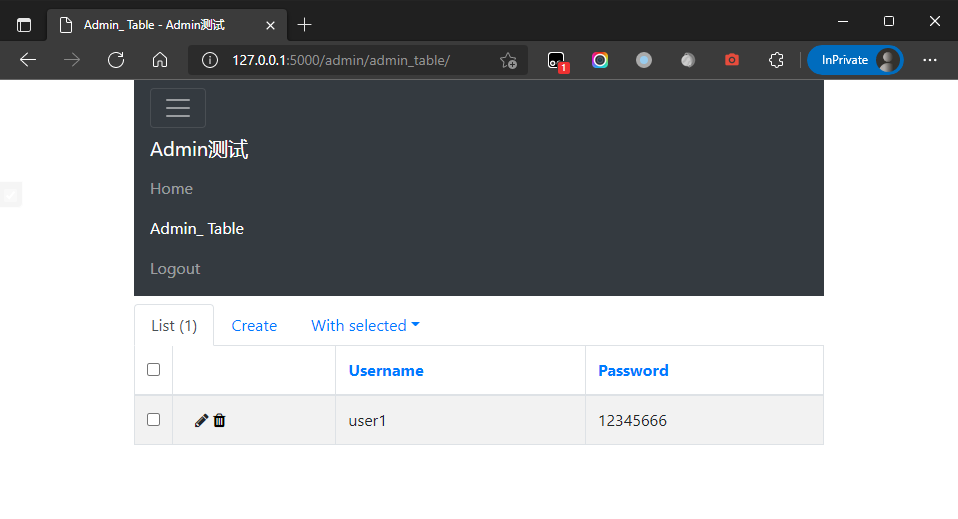
Task: View site information icon in address bar
Action: point(210,60)
